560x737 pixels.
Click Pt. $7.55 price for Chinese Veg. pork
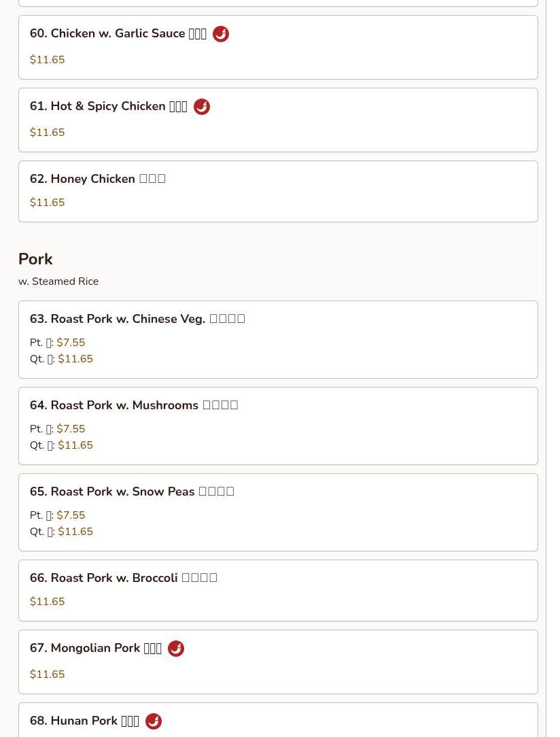coord(57,343)
